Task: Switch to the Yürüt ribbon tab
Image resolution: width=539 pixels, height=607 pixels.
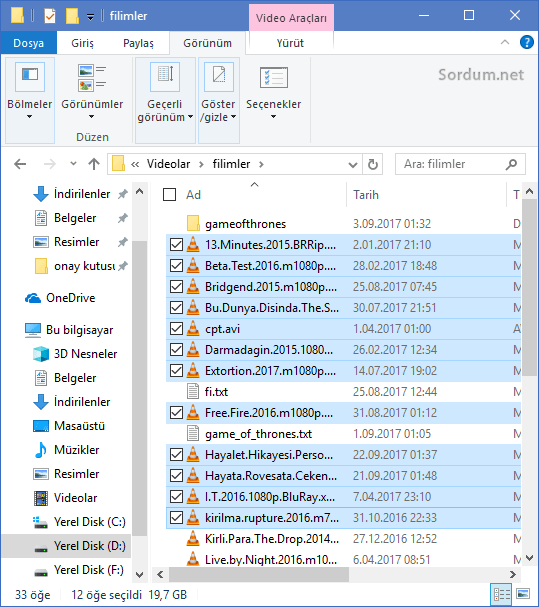Action: coord(290,43)
